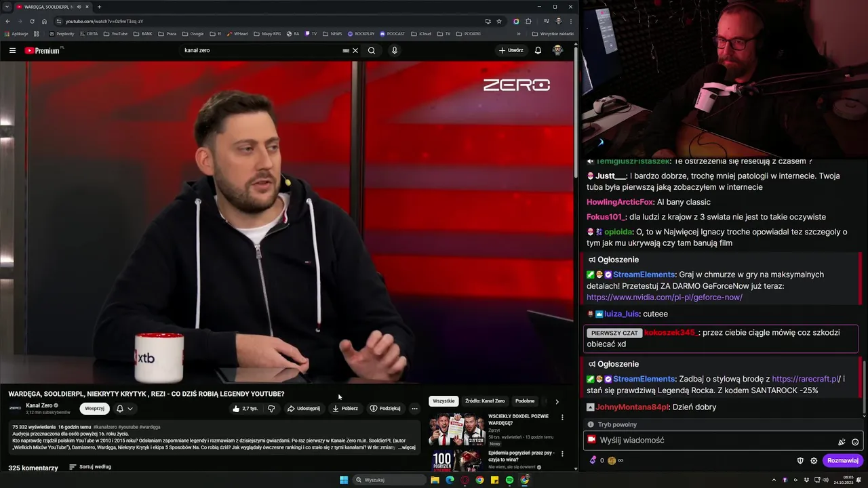Open more video actions three-dot menu

tap(414, 409)
